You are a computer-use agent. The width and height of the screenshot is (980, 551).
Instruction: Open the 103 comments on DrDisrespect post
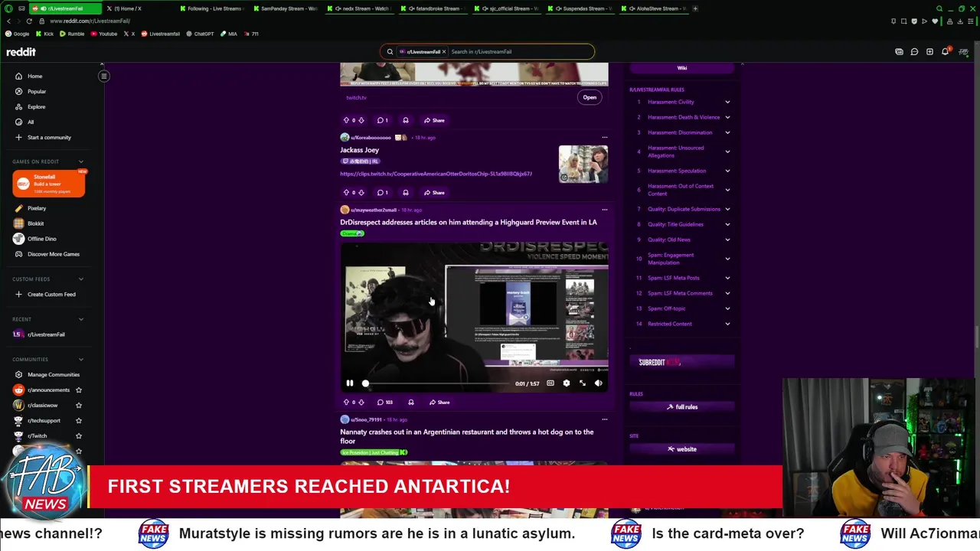coord(384,402)
